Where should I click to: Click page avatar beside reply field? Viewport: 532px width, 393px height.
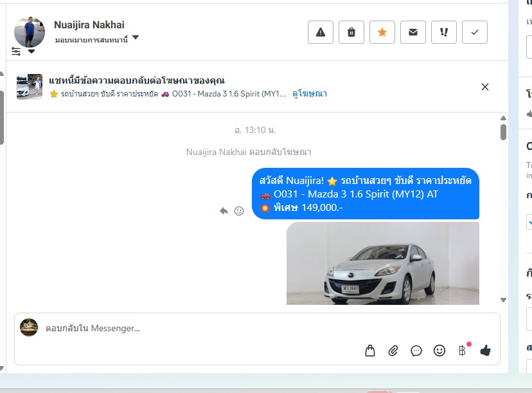tap(29, 327)
